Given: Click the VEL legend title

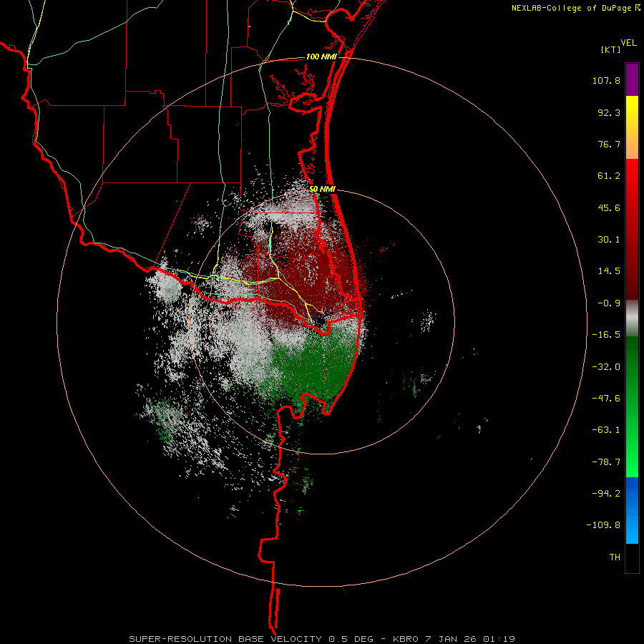Looking at the screenshot, I should coord(628,42).
